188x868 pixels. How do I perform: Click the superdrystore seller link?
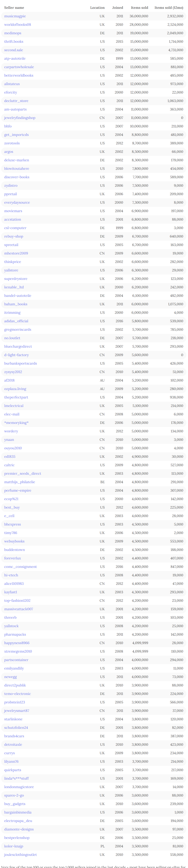[16, 279]
